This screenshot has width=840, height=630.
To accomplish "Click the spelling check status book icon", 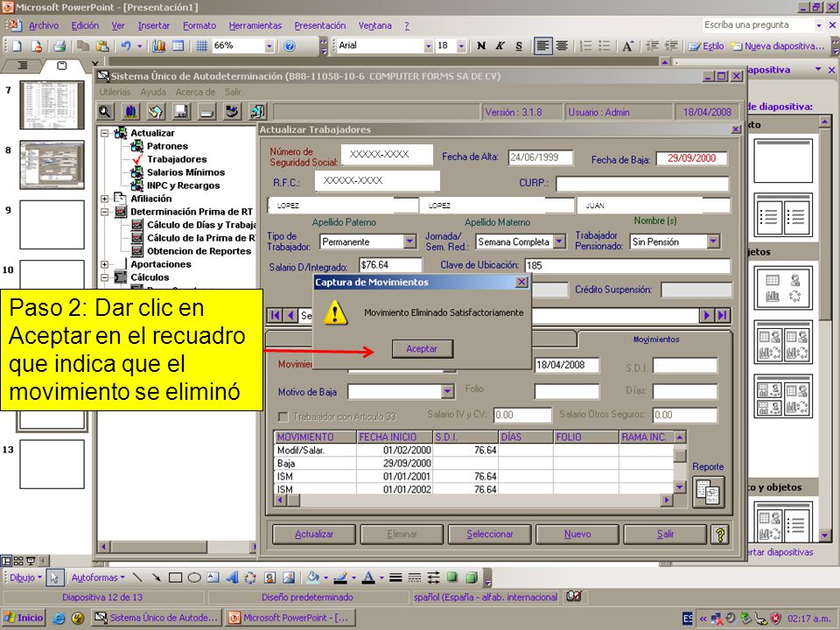I will [574, 596].
